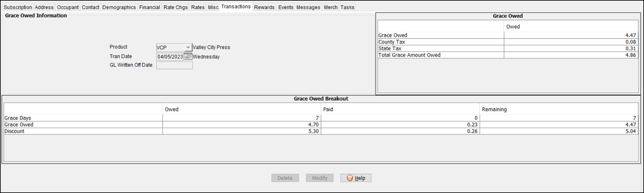Open the Demographics tab
Screen dimensions: 644x193
(x=119, y=7)
